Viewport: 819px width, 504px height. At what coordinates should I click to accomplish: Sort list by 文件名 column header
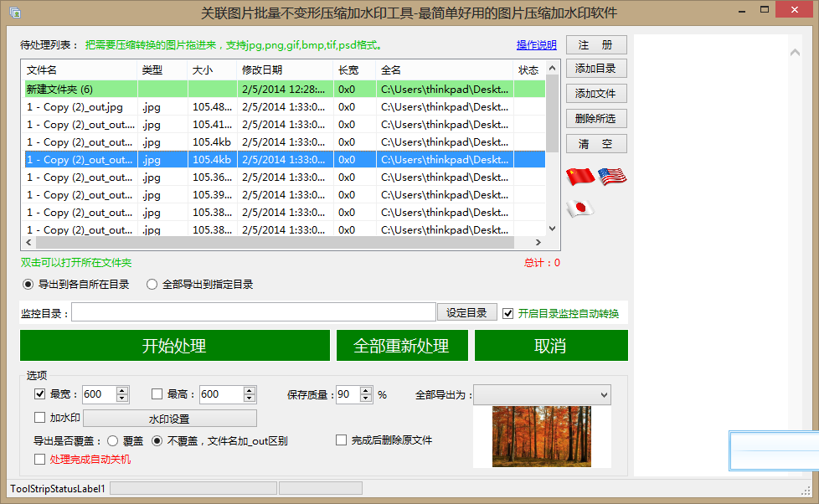[x=80, y=70]
